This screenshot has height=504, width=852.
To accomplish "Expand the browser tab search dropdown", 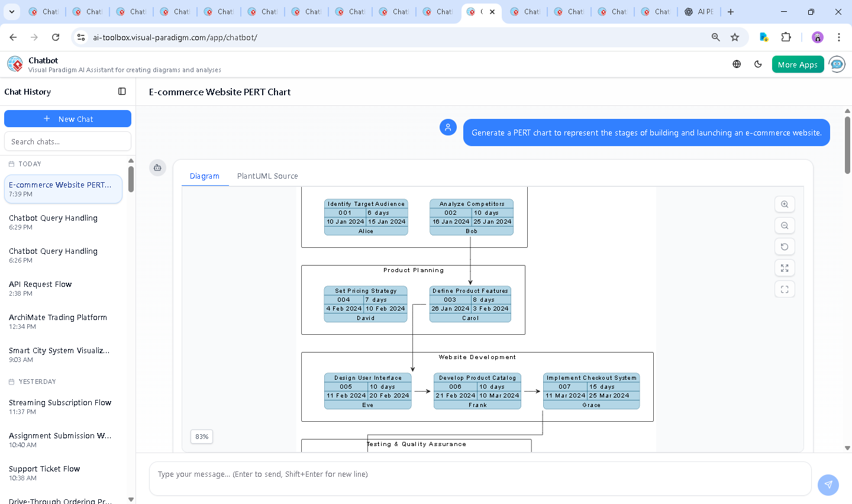I will point(12,12).
